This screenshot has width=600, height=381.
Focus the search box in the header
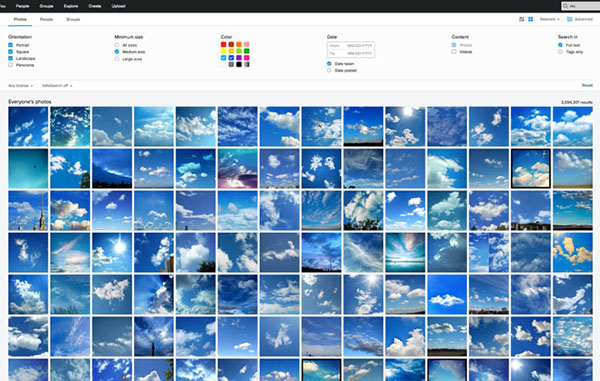[x=581, y=6]
